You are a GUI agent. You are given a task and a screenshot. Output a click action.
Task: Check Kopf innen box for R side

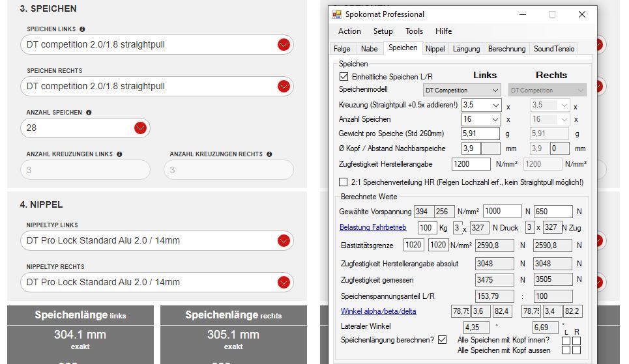[576, 341]
